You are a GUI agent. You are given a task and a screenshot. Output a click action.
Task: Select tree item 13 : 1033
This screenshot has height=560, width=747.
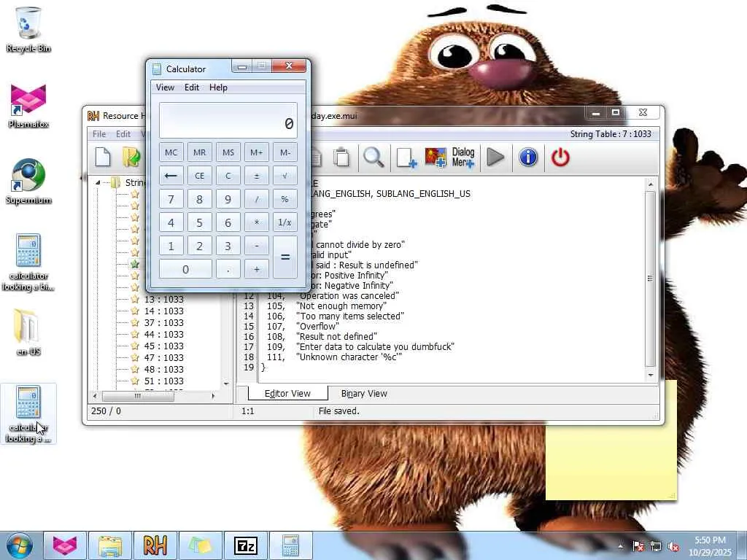pyautogui.click(x=164, y=299)
